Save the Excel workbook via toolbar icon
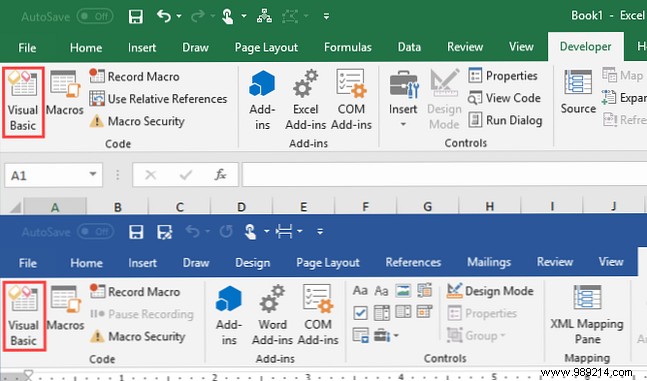Image resolution: width=647 pixels, height=381 pixels. pyautogui.click(x=135, y=17)
